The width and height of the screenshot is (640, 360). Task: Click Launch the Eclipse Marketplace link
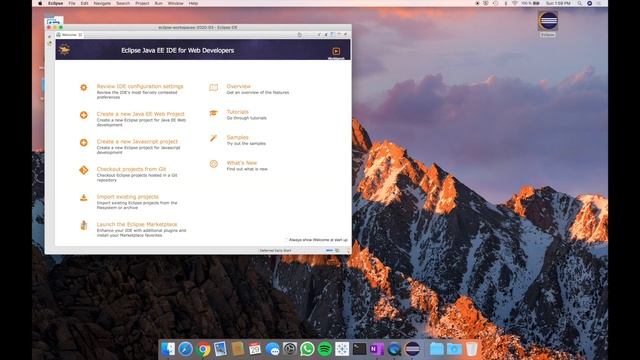tap(137, 224)
